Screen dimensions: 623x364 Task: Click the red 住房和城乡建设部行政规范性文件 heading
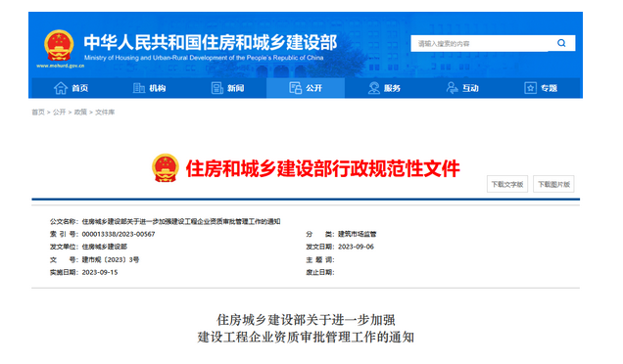tap(322, 168)
